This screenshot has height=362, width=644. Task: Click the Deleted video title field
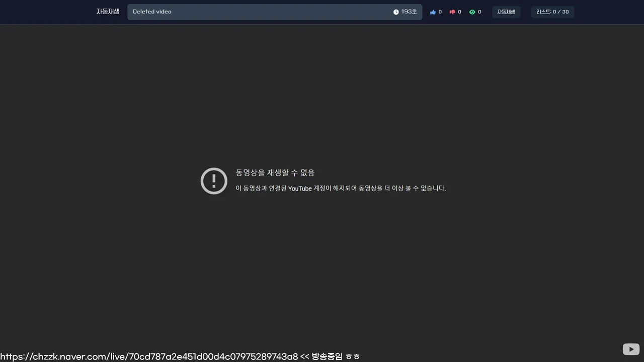pyautogui.click(x=275, y=12)
